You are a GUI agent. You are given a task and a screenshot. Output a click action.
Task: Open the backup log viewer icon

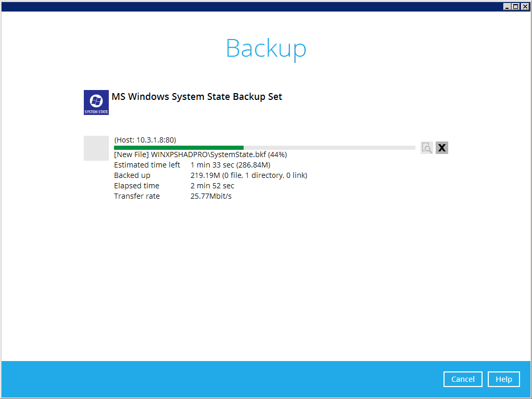(x=427, y=148)
